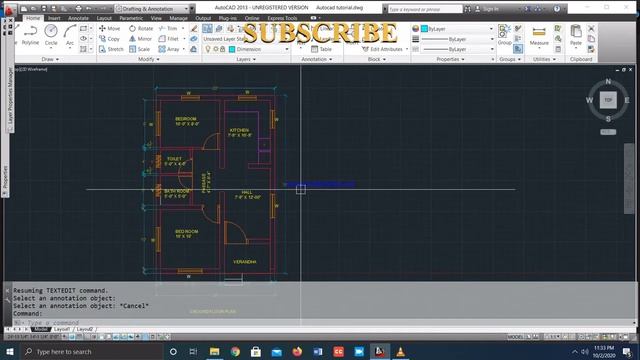Click the keyword search input field
Viewport: 640px width, 360px height.
pos(425,9)
